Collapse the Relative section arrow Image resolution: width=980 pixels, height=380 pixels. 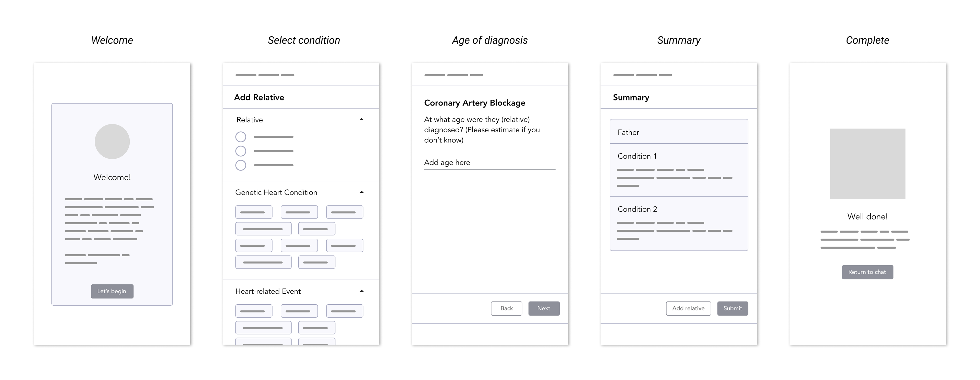point(361,120)
